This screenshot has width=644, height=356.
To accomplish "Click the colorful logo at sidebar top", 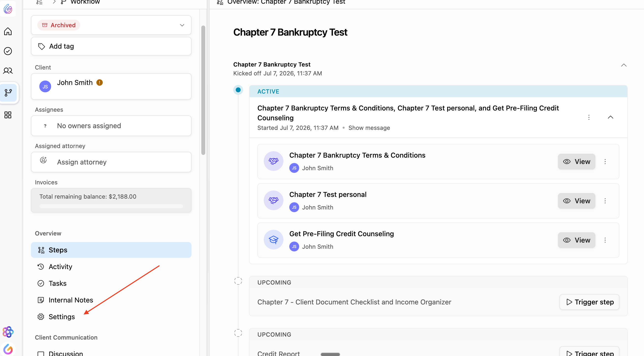I will (x=8, y=9).
